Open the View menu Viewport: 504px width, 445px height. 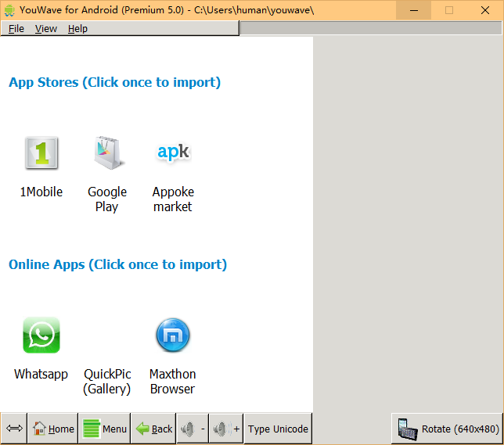click(46, 28)
